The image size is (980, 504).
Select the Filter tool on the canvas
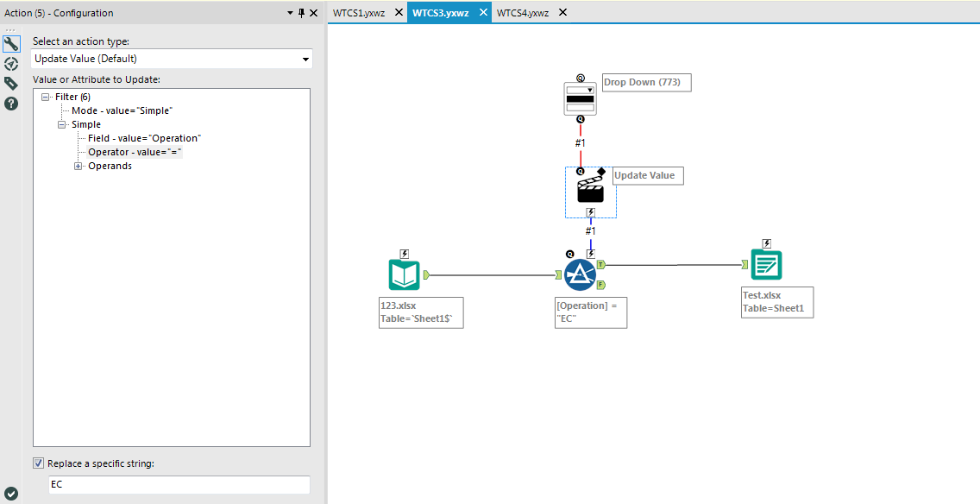(x=580, y=274)
